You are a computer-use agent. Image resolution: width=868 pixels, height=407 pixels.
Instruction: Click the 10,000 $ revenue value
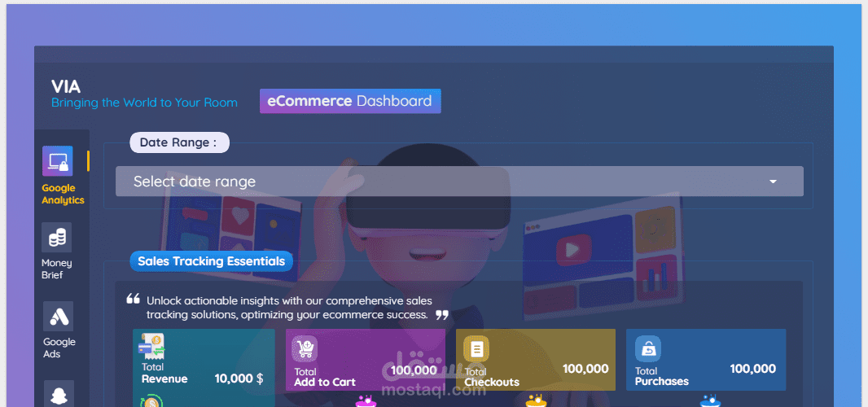pos(239,379)
